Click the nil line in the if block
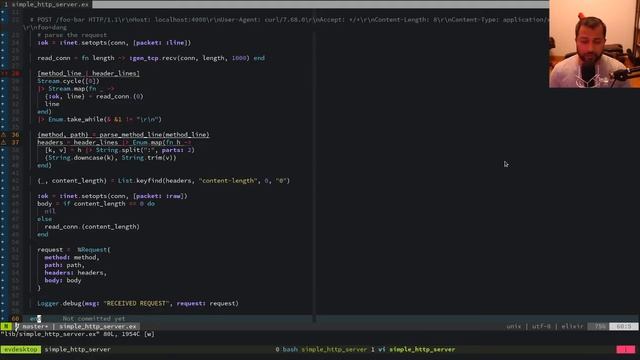The width and height of the screenshot is (640, 360). (x=50, y=211)
